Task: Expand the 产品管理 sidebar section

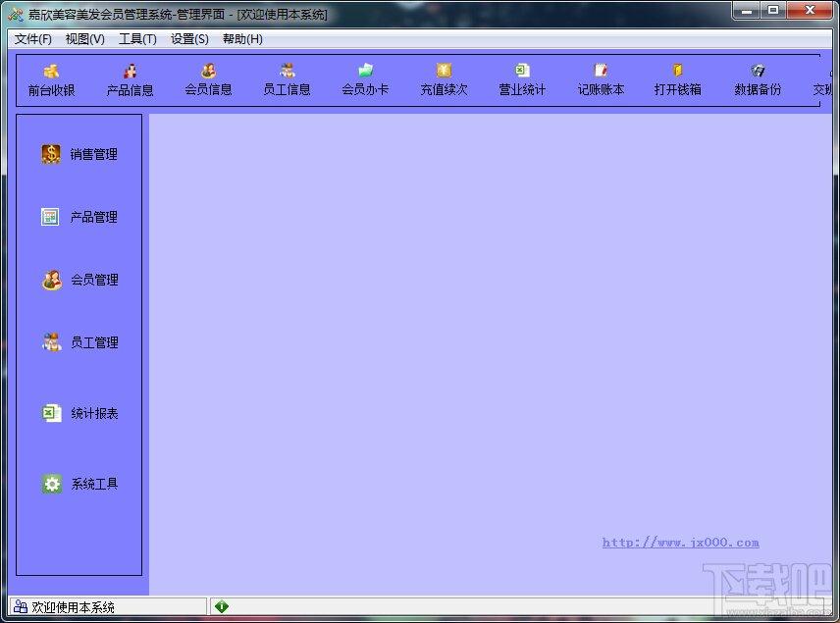Action: [x=79, y=217]
